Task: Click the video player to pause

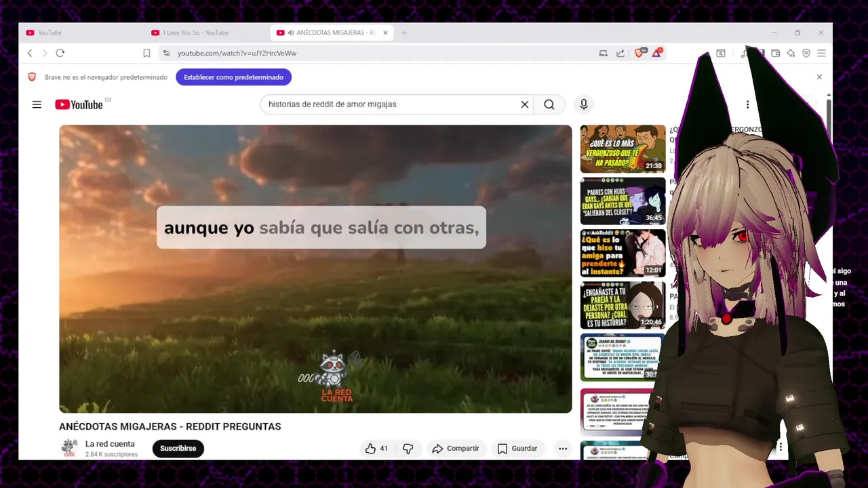Action: coord(315,268)
